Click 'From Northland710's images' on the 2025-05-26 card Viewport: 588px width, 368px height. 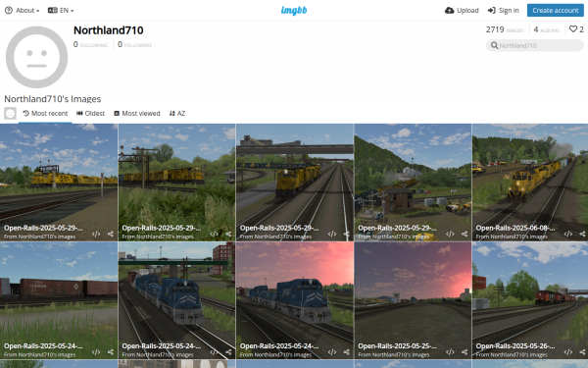click(512, 355)
